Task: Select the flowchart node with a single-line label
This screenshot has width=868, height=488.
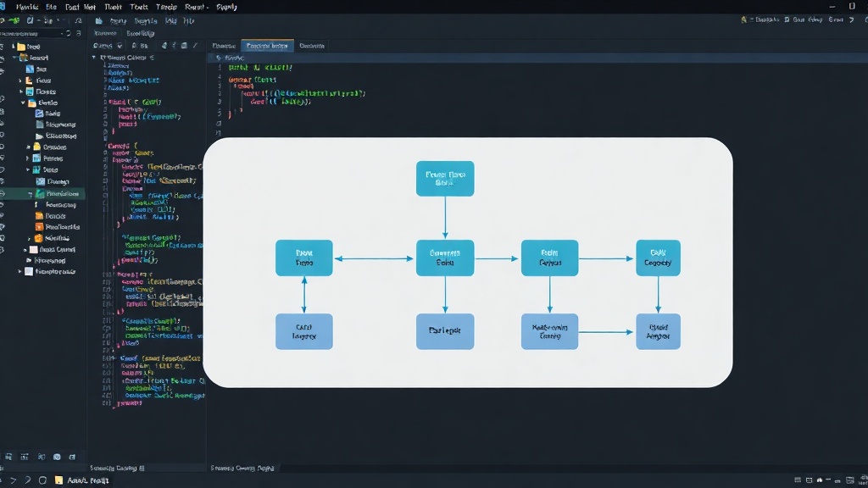Action: pos(445,331)
